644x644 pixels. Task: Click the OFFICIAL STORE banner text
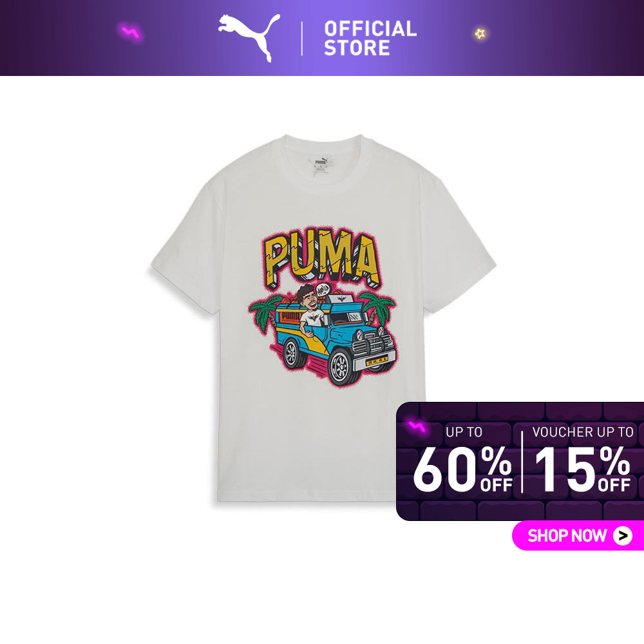[x=370, y=38]
